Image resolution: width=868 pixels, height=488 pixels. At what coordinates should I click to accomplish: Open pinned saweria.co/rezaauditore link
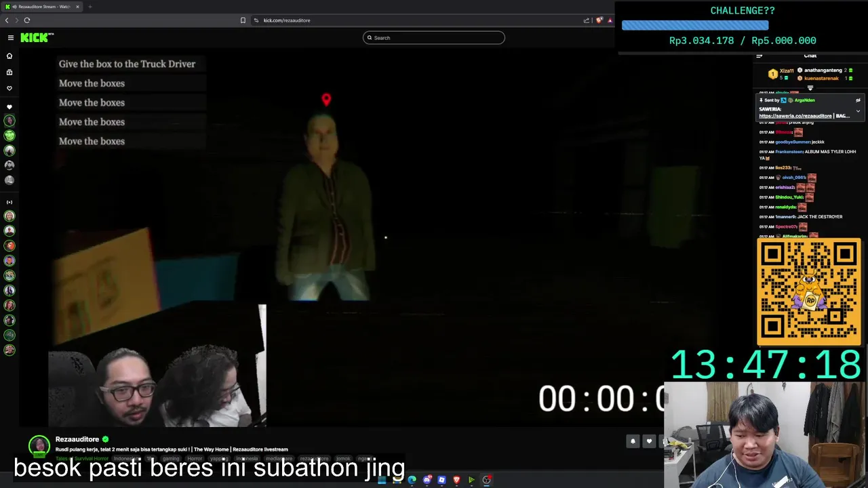(795, 116)
